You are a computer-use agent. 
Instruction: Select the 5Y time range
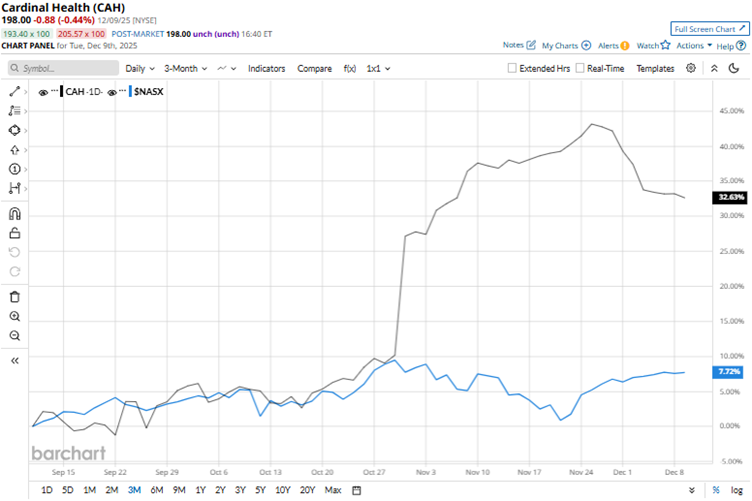pos(260,490)
